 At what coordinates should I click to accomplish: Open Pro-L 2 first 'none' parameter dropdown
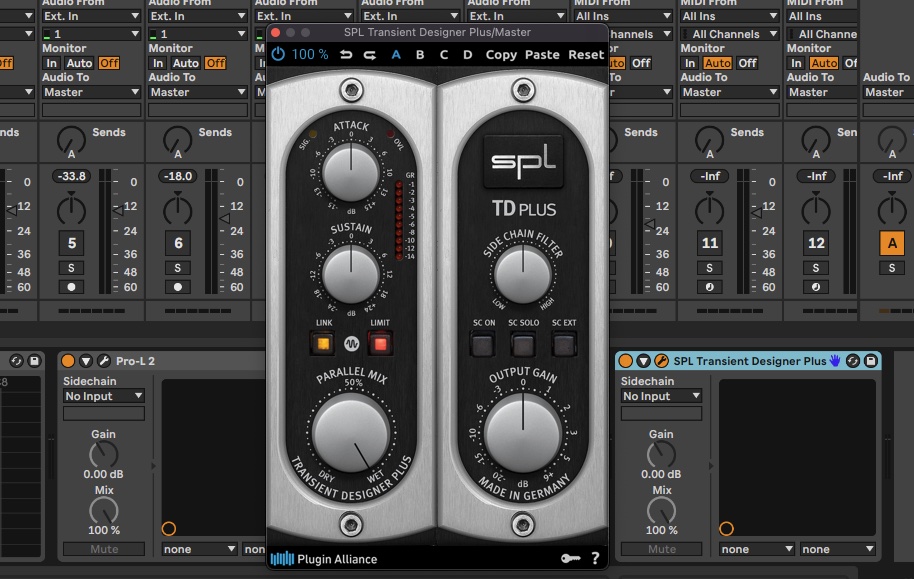199,549
